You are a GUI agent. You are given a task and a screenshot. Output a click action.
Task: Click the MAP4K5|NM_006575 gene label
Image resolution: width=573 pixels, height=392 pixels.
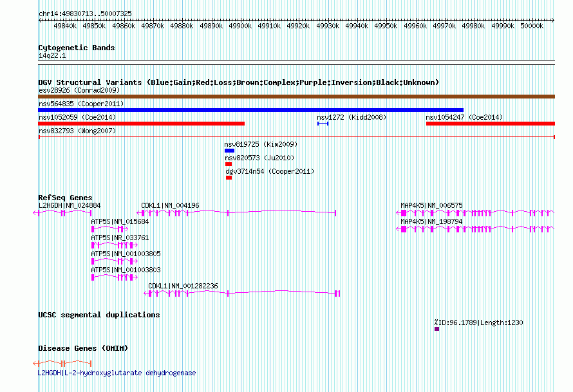(x=431, y=206)
